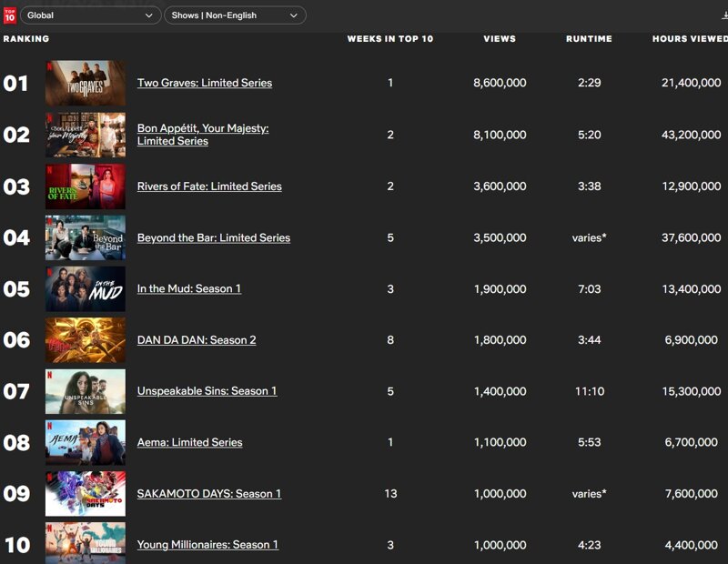728x564 pixels.
Task: Click the 4,400,000 hours viewed value
Action: [x=692, y=545]
